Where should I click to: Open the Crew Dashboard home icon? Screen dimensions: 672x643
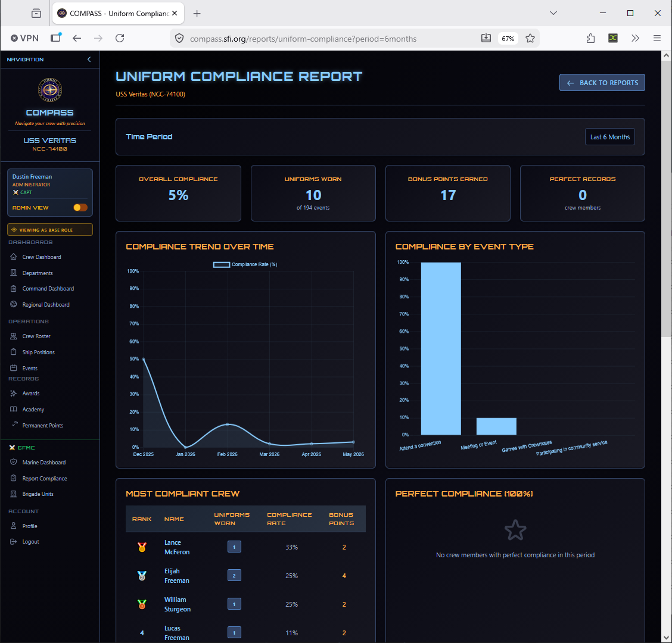pos(14,257)
